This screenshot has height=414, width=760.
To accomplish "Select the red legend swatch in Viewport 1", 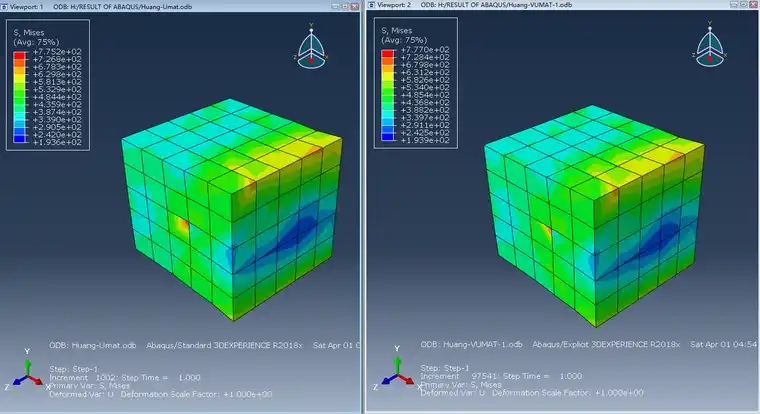I will tap(19, 55).
